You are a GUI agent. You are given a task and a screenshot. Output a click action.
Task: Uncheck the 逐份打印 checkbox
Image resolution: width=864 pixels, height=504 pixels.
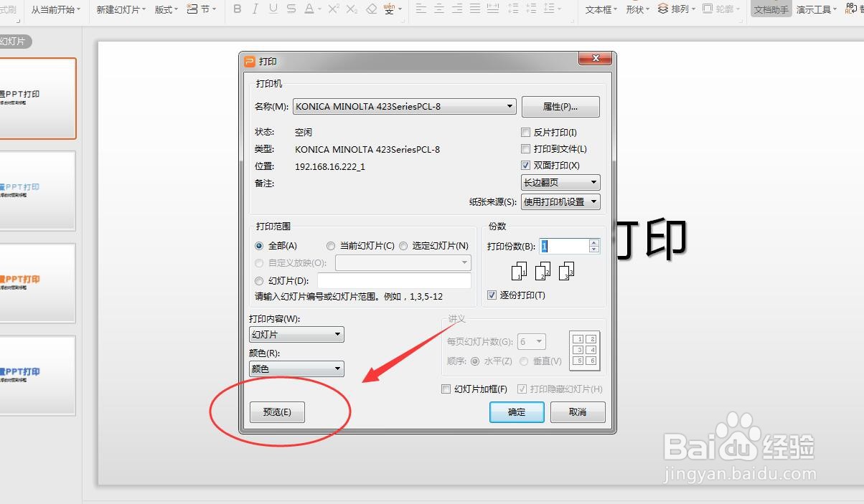pyautogui.click(x=492, y=295)
